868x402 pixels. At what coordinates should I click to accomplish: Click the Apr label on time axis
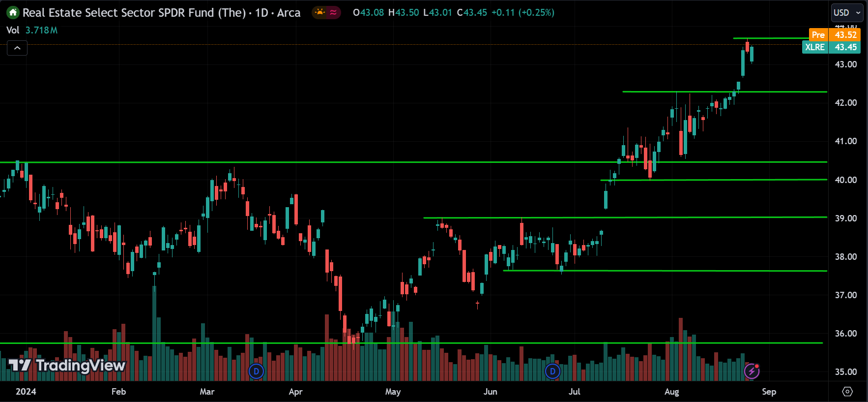(x=295, y=392)
